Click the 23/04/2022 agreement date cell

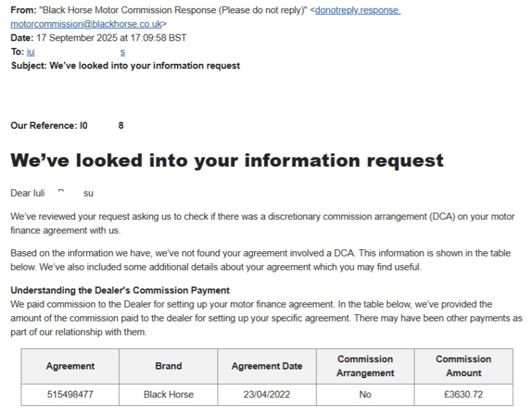[267, 395]
